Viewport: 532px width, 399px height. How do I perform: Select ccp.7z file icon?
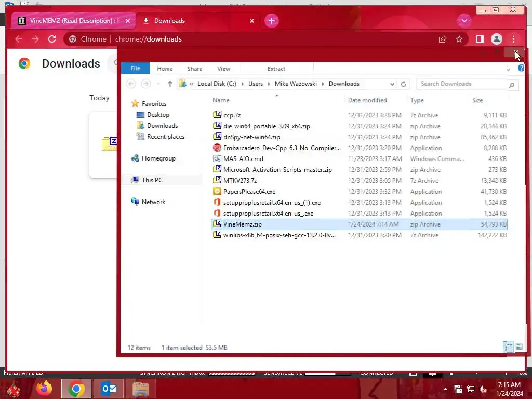click(x=217, y=115)
